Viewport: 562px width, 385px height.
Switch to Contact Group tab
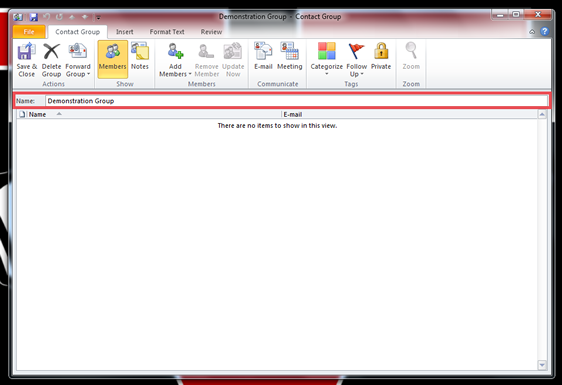[77, 32]
